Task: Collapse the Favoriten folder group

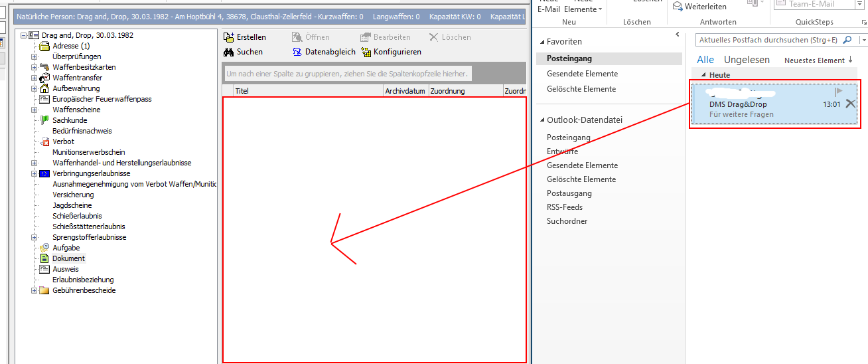Action: pos(542,41)
